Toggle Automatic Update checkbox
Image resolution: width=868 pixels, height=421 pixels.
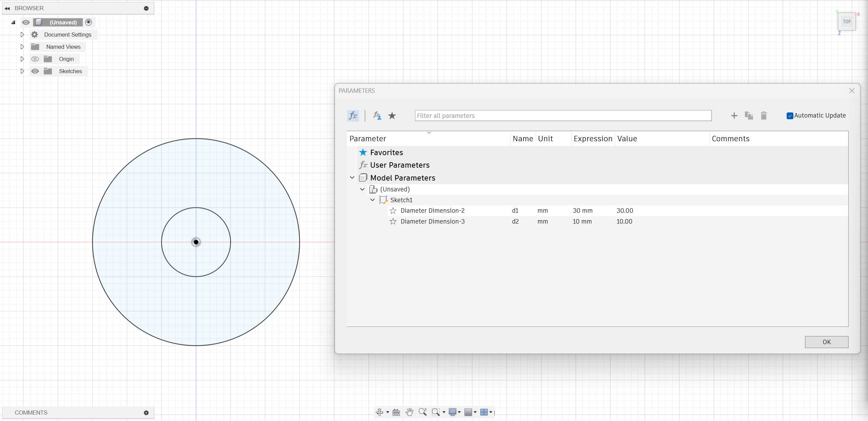tap(790, 116)
